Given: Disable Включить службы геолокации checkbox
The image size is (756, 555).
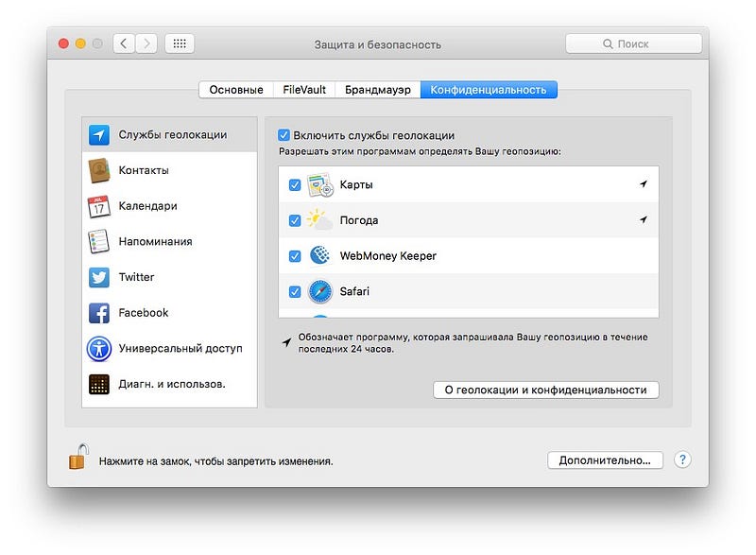Looking at the screenshot, I should click(284, 135).
